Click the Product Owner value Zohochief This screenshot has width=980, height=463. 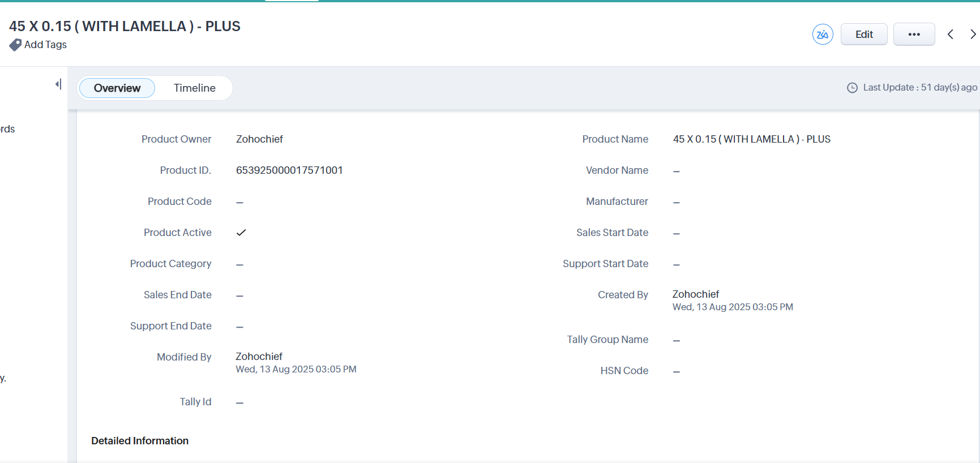pos(259,139)
